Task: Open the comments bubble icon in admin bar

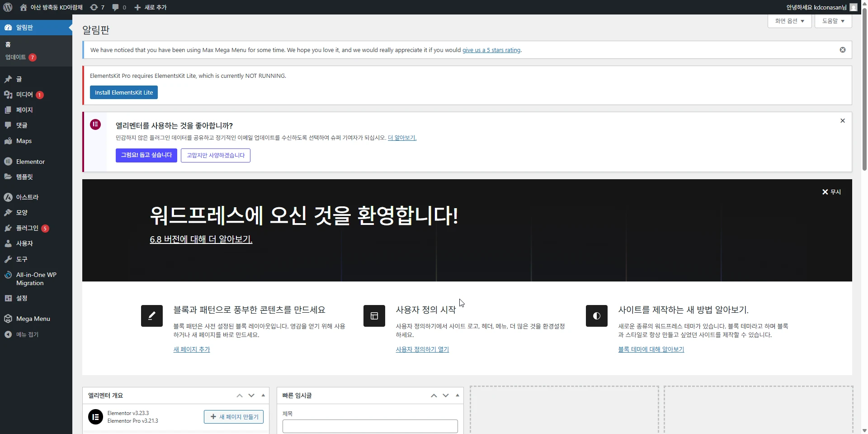Action: click(x=115, y=7)
